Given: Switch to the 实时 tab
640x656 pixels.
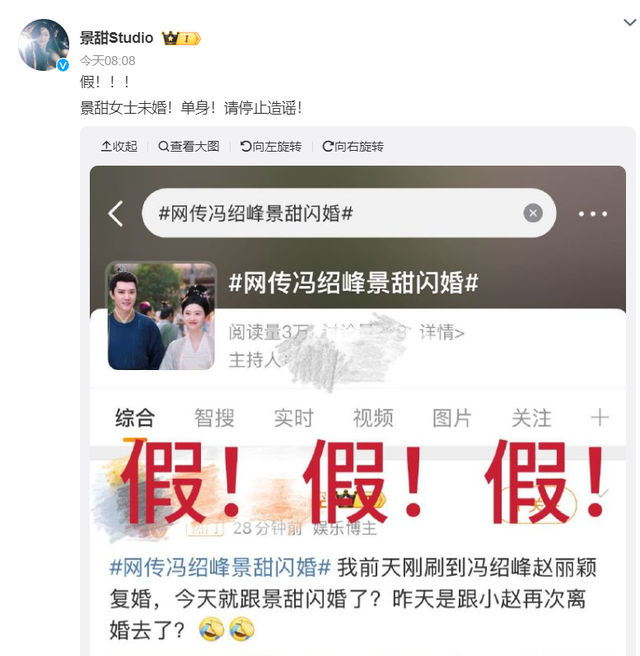Looking at the screenshot, I should tap(294, 418).
